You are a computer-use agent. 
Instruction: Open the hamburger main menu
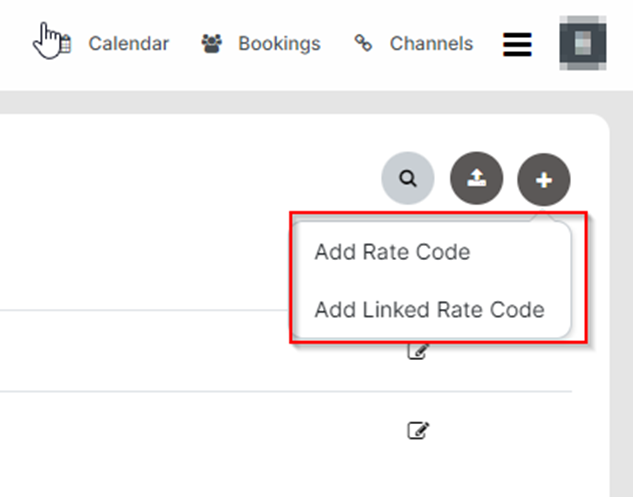[x=517, y=45]
